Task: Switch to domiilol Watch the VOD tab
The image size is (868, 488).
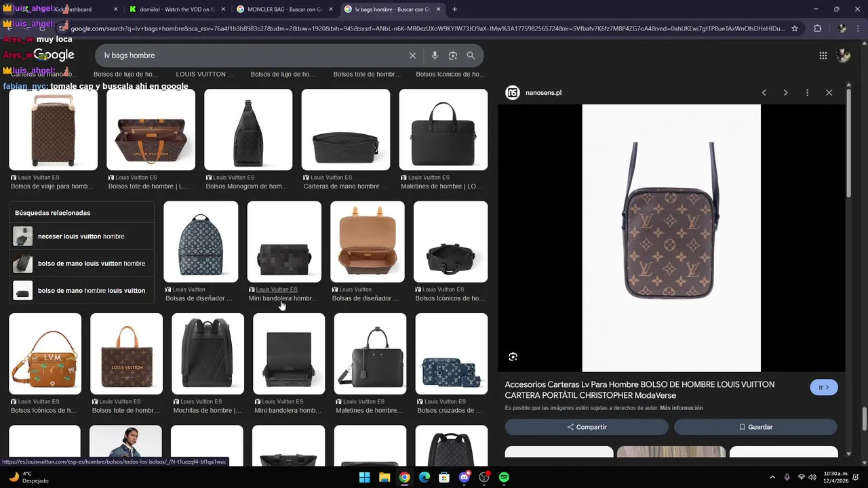Action: 178,9
